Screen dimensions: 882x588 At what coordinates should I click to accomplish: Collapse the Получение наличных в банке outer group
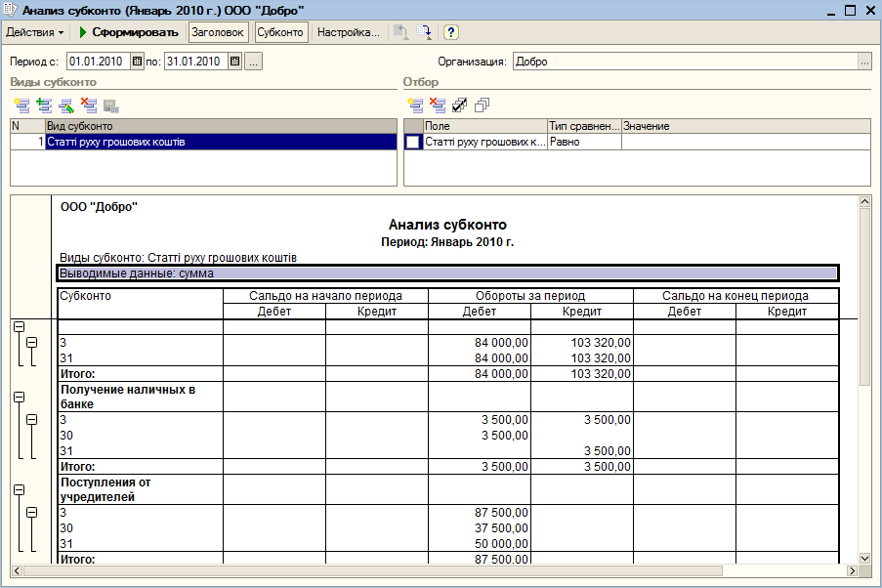coord(20,397)
